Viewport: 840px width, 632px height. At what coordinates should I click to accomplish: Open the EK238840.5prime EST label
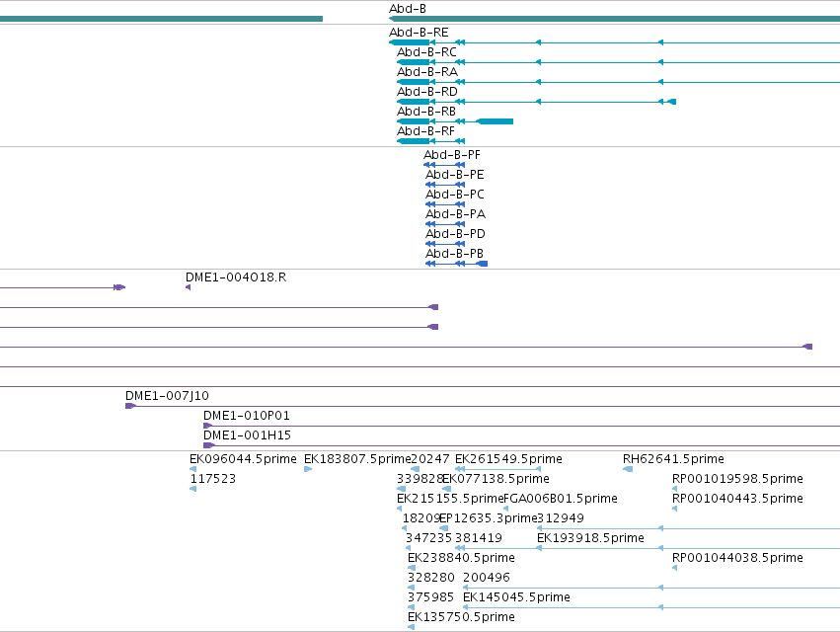pos(461,559)
